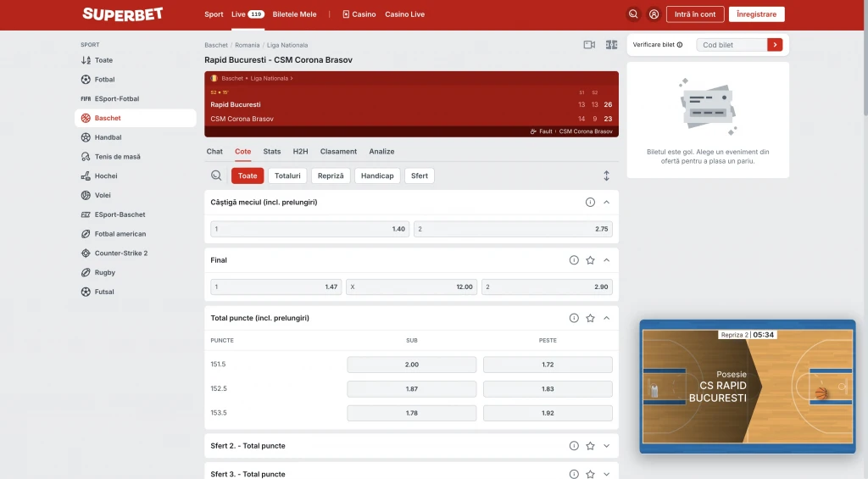Select odds 1.40 for team 1 win
The height and width of the screenshot is (479, 868).
click(309, 229)
